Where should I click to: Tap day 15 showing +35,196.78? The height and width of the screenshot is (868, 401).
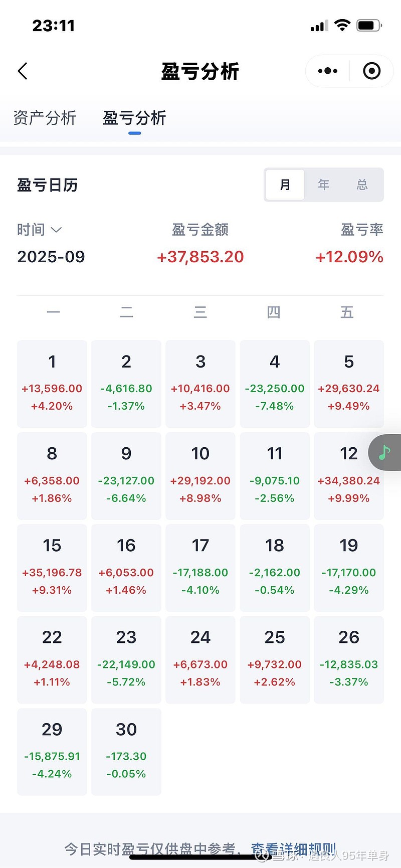(x=52, y=568)
